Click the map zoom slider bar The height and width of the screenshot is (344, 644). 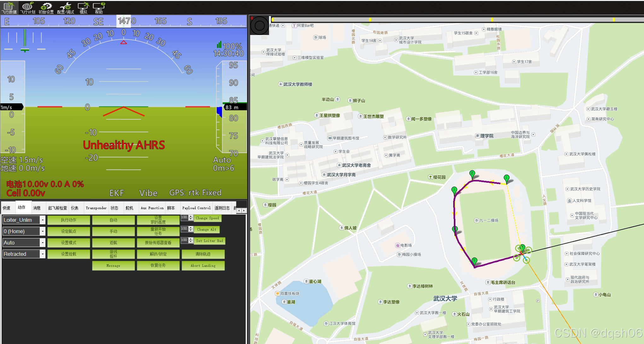442,20
